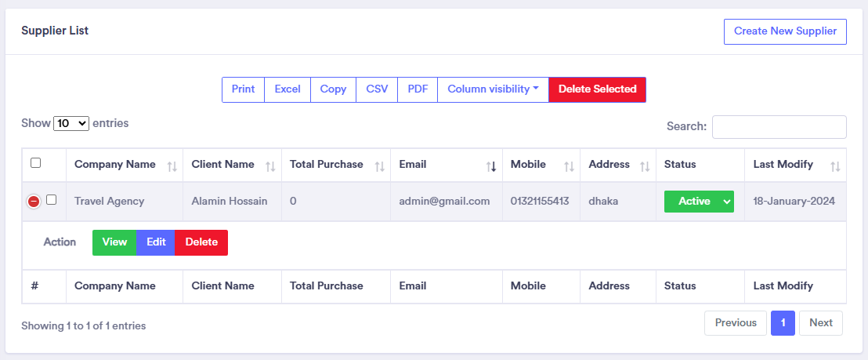Click Create New Supplier button
Screen dimensions: 868x360
tap(785, 32)
